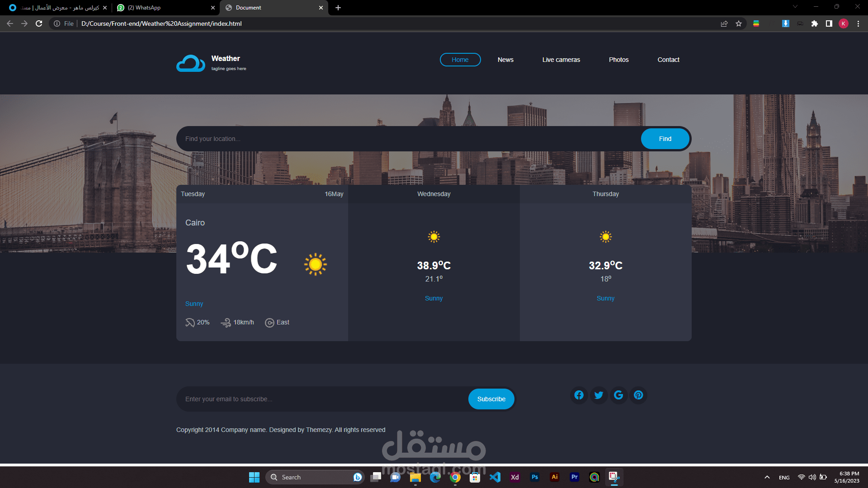Click the email subscribe input field

click(322, 399)
